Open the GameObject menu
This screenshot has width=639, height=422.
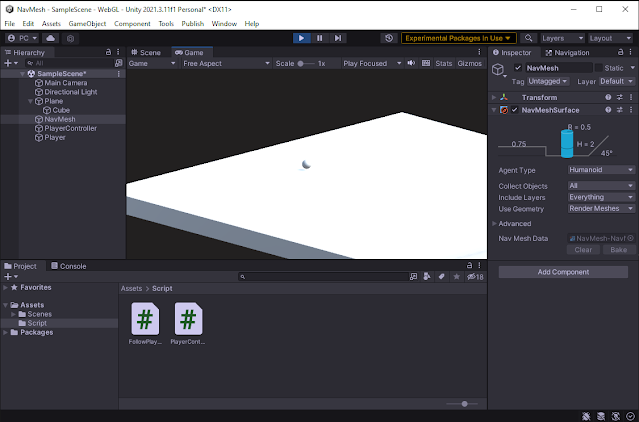(x=86, y=23)
